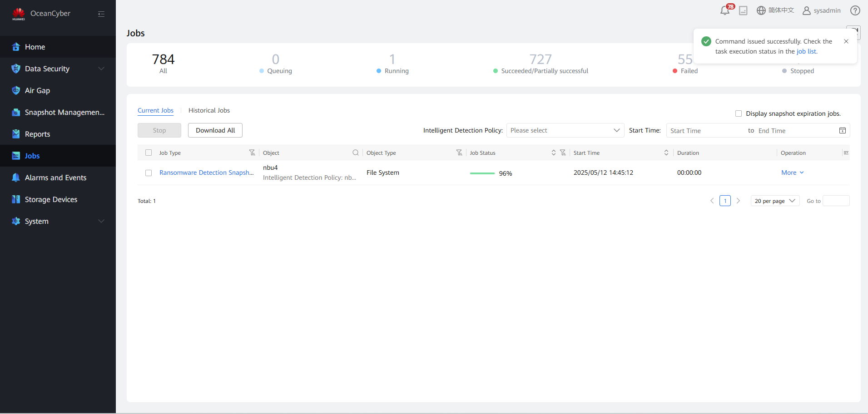This screenshot has width=868, height=414.
Task: Collapse the sidebar using the menu icon
Action: tap(101, 14)
